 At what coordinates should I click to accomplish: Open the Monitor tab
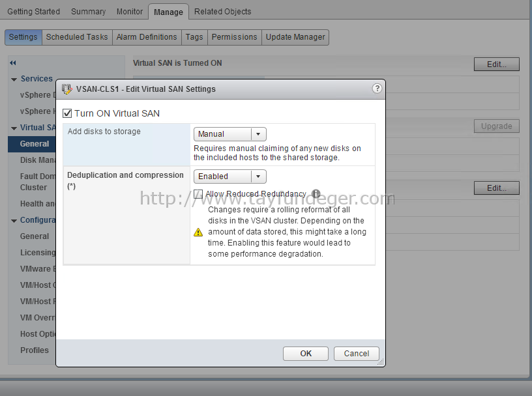click(x=130, y=12)
